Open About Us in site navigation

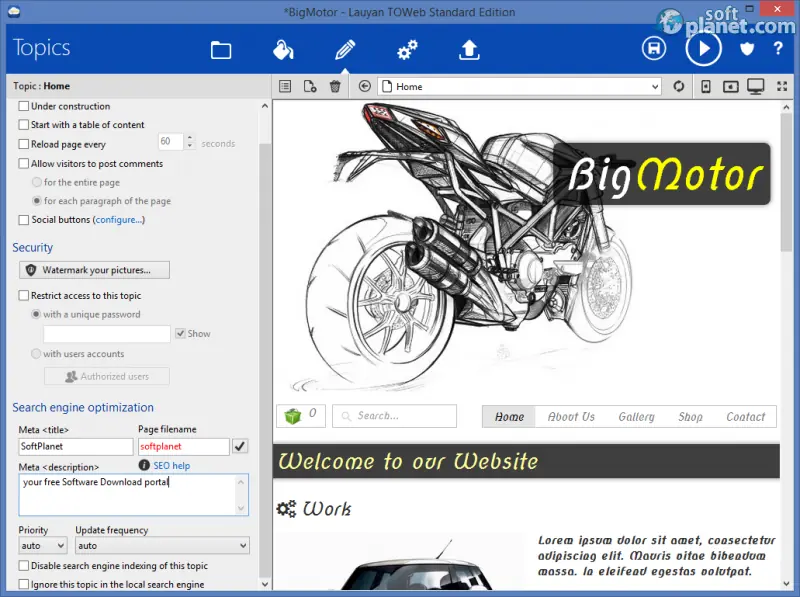(571, 416)
